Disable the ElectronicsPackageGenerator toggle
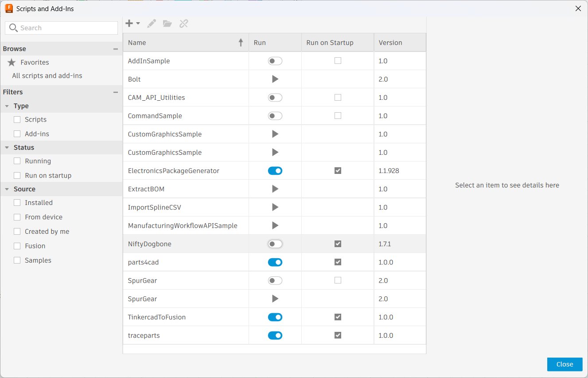This screenshot has height=378, width=588. pyautogui.click(x=275, y=170)
